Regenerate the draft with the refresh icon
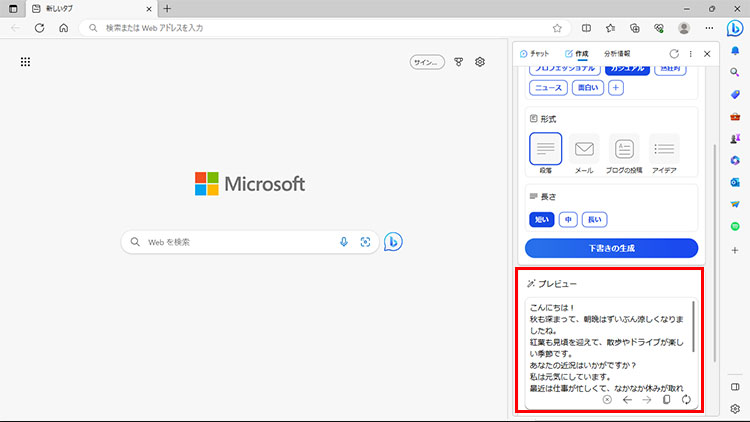The image size is (750, 422). pos(686,399)
